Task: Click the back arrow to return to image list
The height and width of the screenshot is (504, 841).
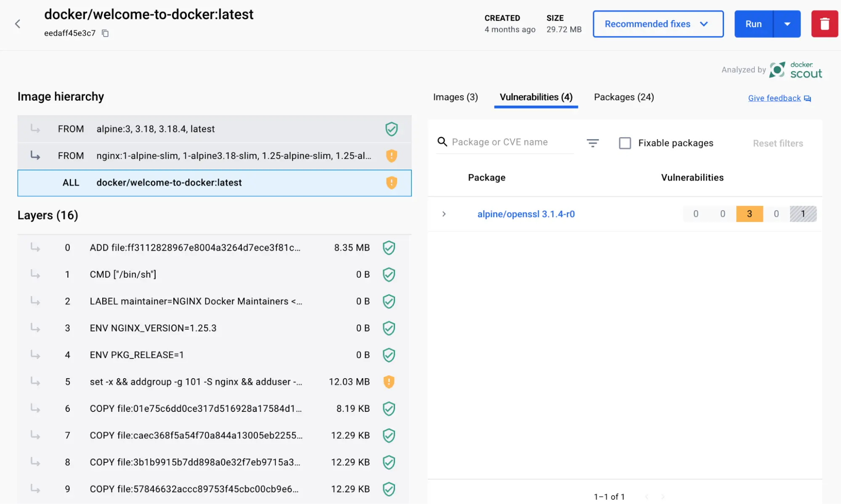Action: [19, 24]
